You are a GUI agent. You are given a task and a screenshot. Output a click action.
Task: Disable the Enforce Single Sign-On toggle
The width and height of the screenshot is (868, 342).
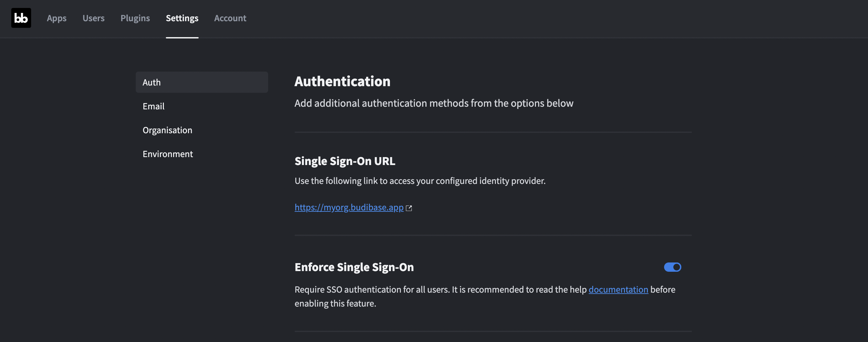coord(672,267)
